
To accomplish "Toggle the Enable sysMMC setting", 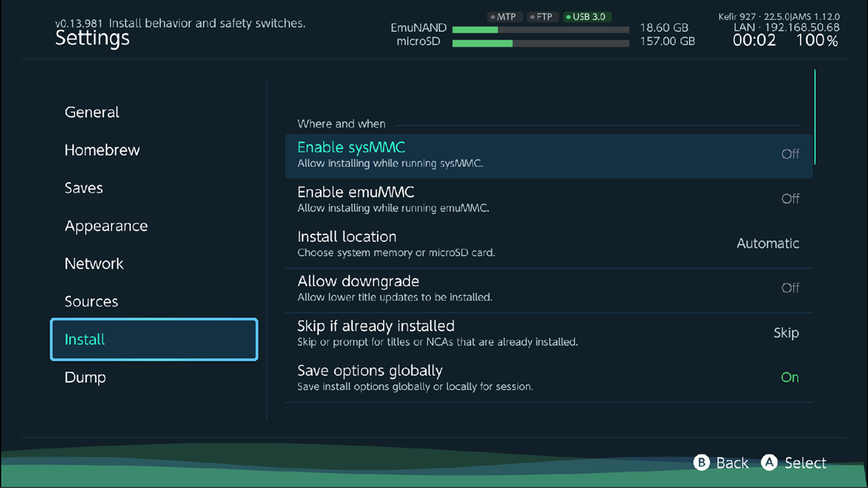I will coord(549,155).
